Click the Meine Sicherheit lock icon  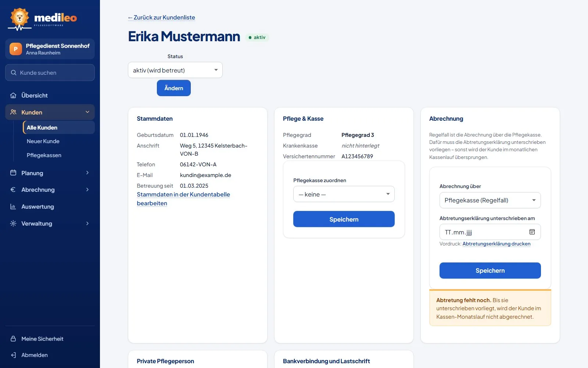pyautogui.click(x=13, y=339)
